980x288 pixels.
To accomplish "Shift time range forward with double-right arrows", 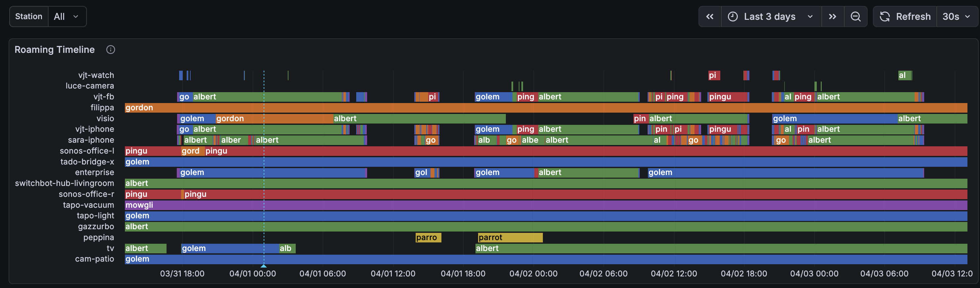I will click(832, 17).
